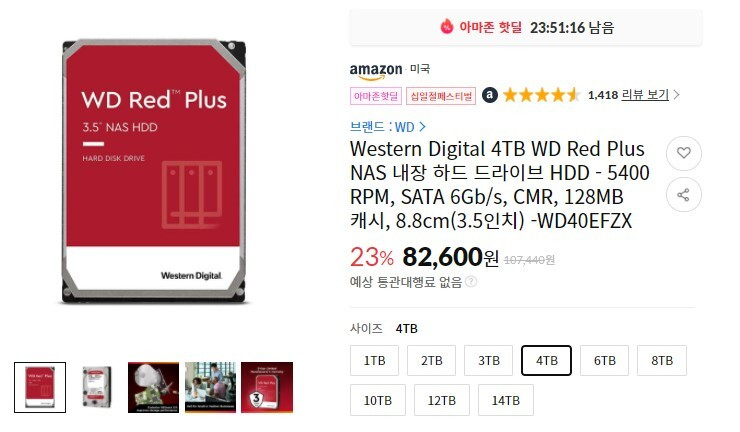
Task: Open the WD brand link chevron
Action: [x=422, y=127]
